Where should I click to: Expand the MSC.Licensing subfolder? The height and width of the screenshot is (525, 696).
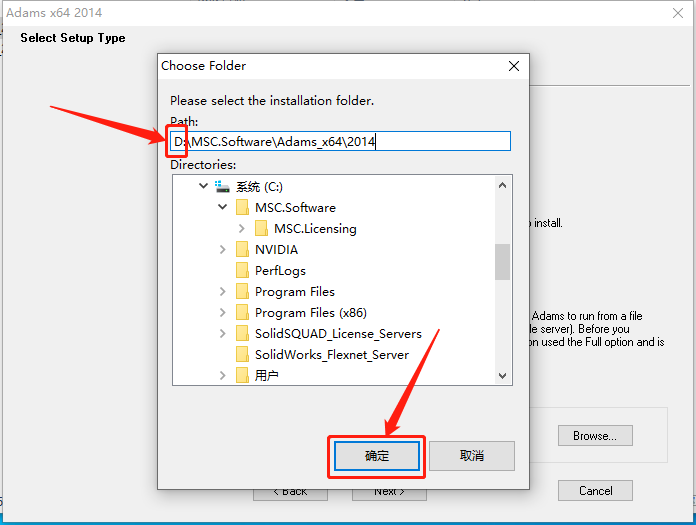241,228
